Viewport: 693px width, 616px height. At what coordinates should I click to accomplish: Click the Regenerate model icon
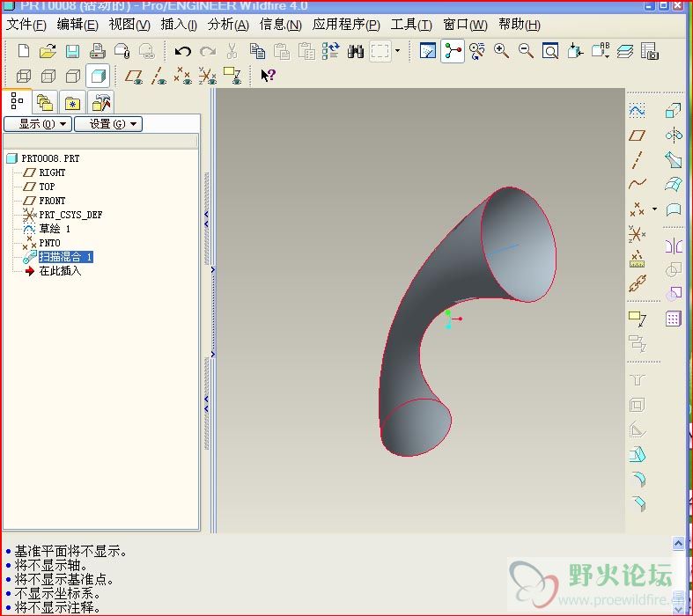[330, 51]
